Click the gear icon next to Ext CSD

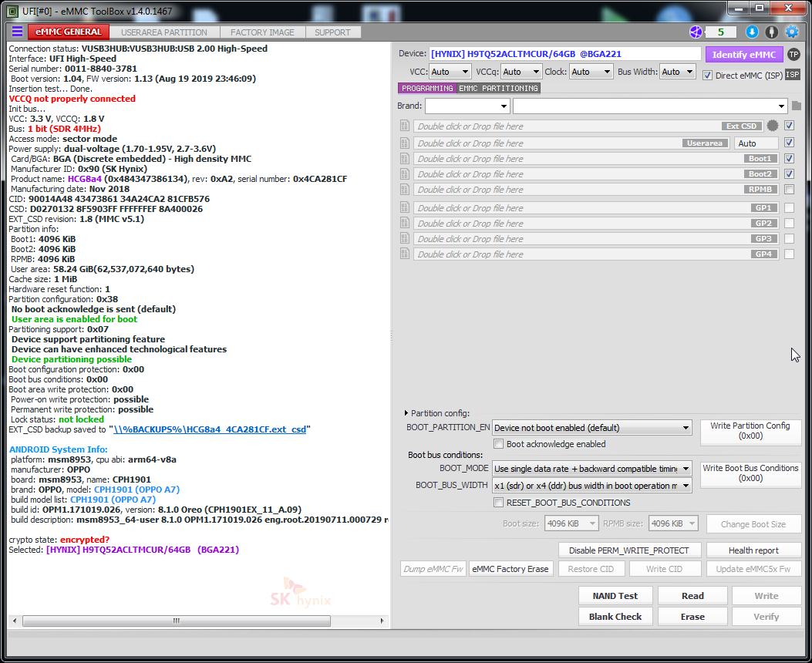(x=773, y=126)
